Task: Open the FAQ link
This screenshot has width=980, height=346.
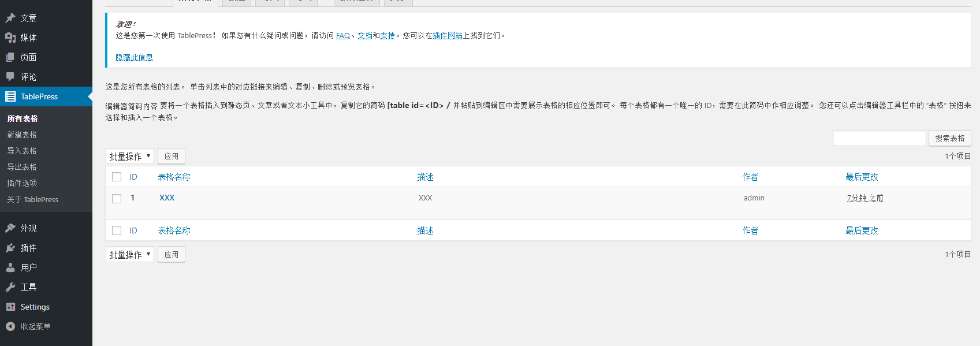Action: point(343,36)
